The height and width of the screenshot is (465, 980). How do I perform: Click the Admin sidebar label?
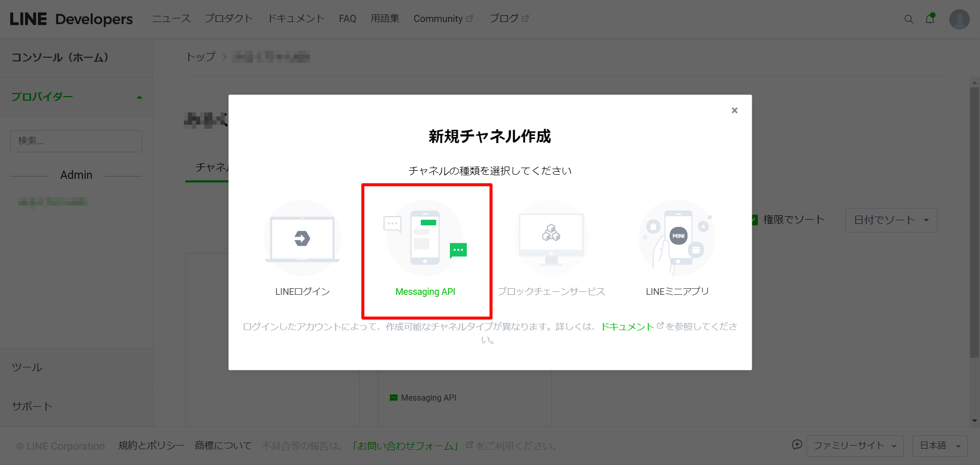pos(76,175)
